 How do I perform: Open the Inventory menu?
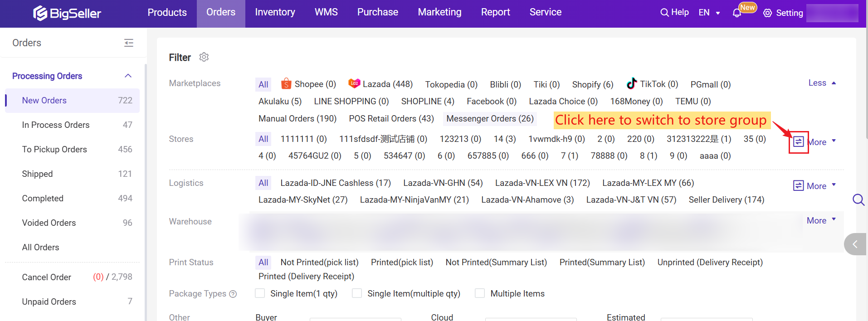click(275, 12)
